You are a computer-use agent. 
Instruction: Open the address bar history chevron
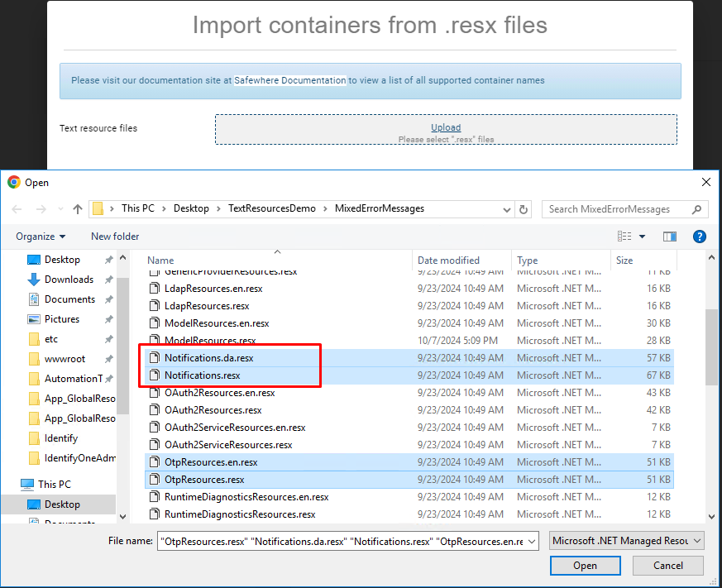click(x=508, y=208)
